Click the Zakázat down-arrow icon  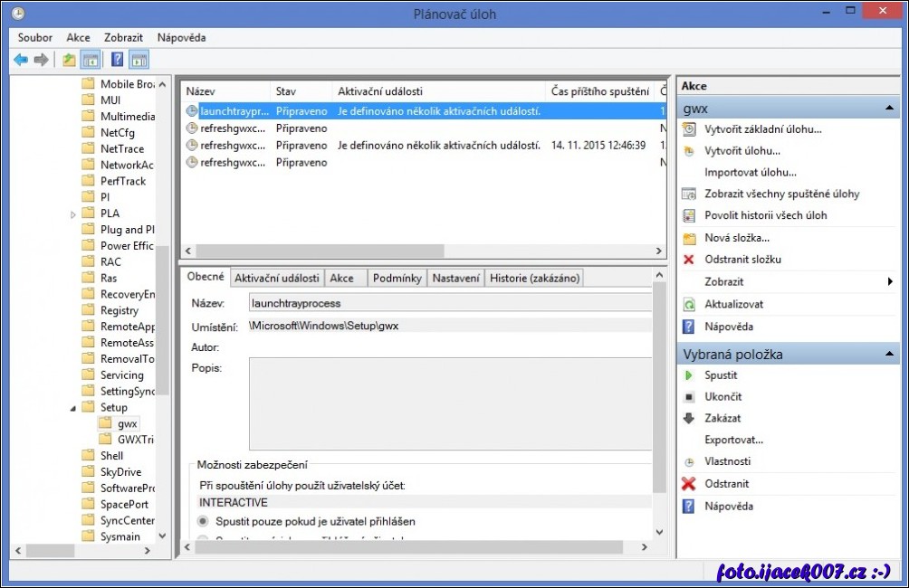[x=688, y=419]
